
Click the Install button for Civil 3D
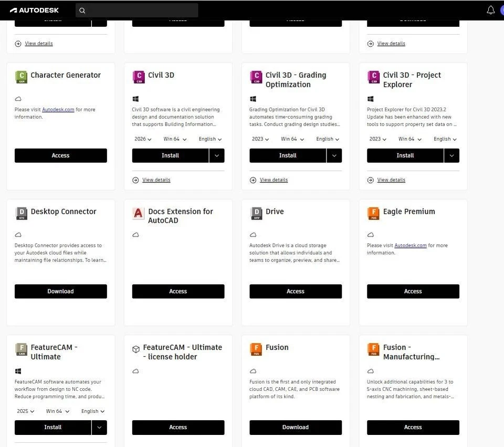tap(170, 155)
